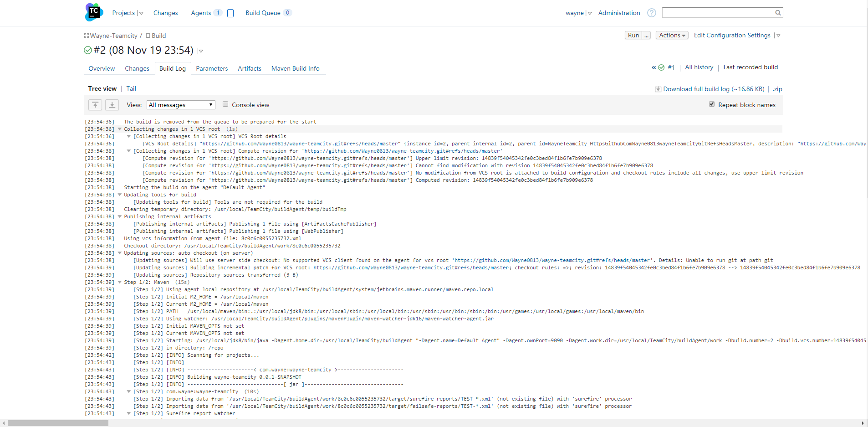This screenshot has height=427, width=868.
Task: Collapse the 'Collecting changes in 1 VCS root' block
Action: click(120, 129)
